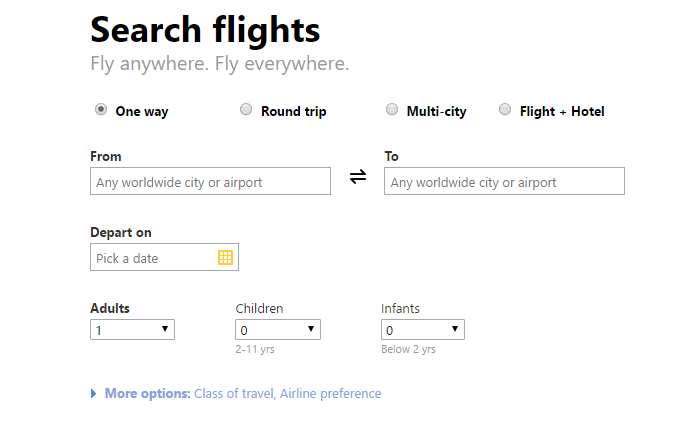Click the Search flights heading
The width and height of the screenshot is (700, 424).
205,30
